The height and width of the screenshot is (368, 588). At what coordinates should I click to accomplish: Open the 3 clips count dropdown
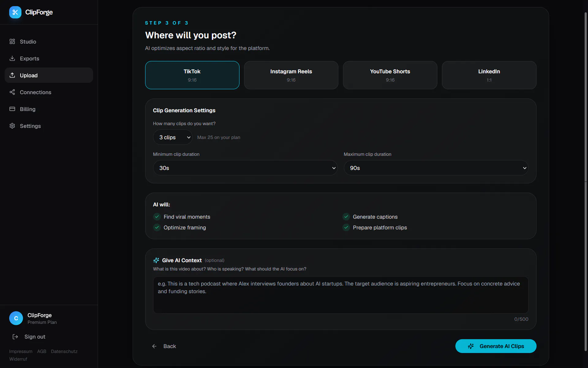pos(173,137)
